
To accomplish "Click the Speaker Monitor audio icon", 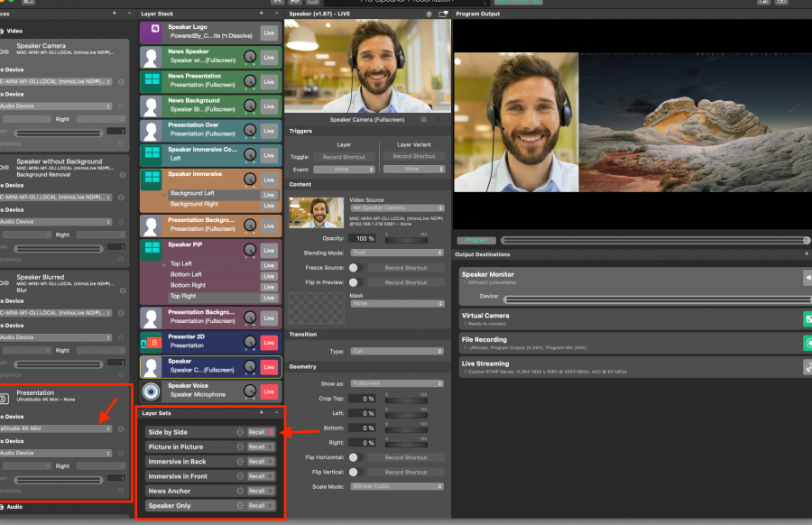I will [807, 278].
